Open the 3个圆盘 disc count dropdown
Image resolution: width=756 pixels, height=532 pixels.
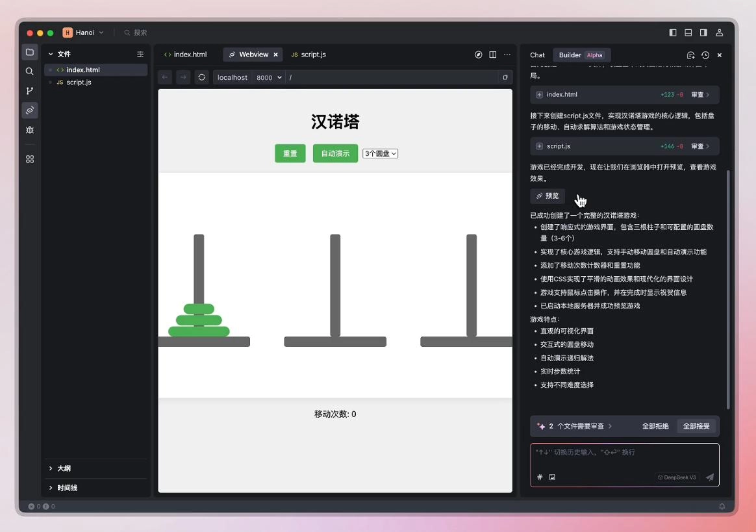pos(380,153)
